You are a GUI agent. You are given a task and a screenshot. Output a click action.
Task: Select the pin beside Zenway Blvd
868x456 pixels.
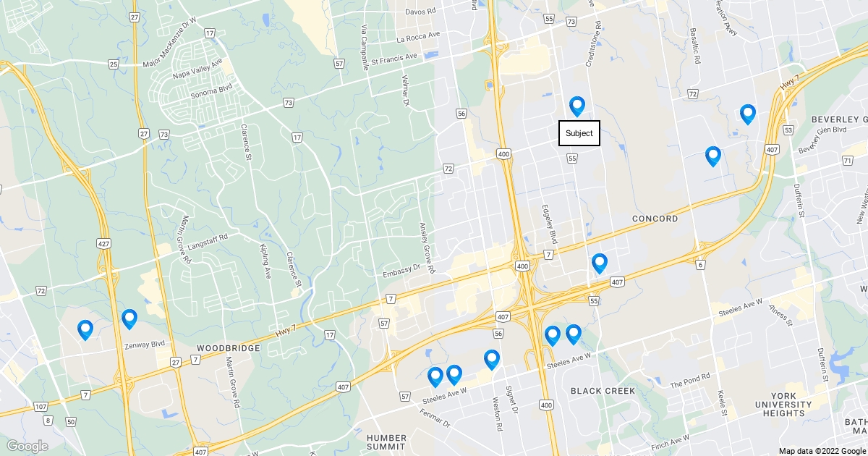point(129,319)
